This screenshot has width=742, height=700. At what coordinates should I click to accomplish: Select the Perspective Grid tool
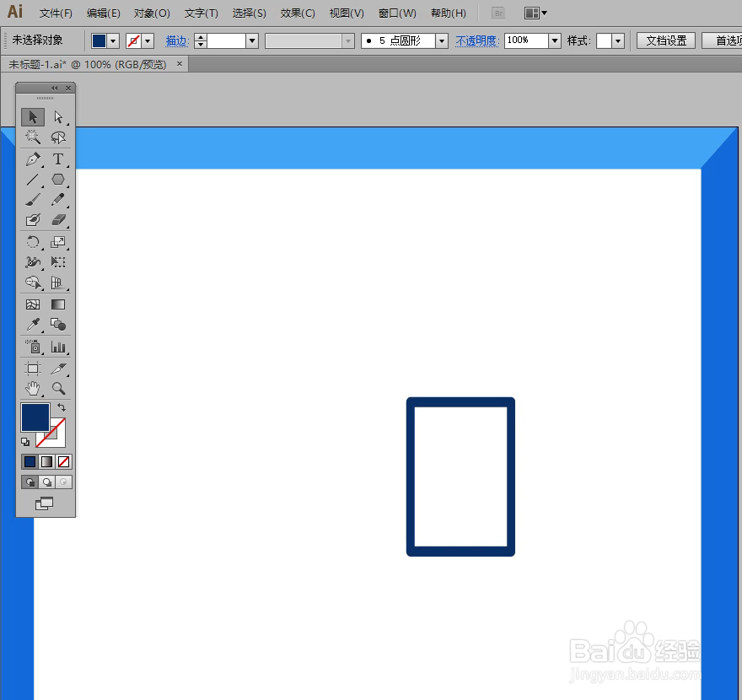[x=58, y=283]
